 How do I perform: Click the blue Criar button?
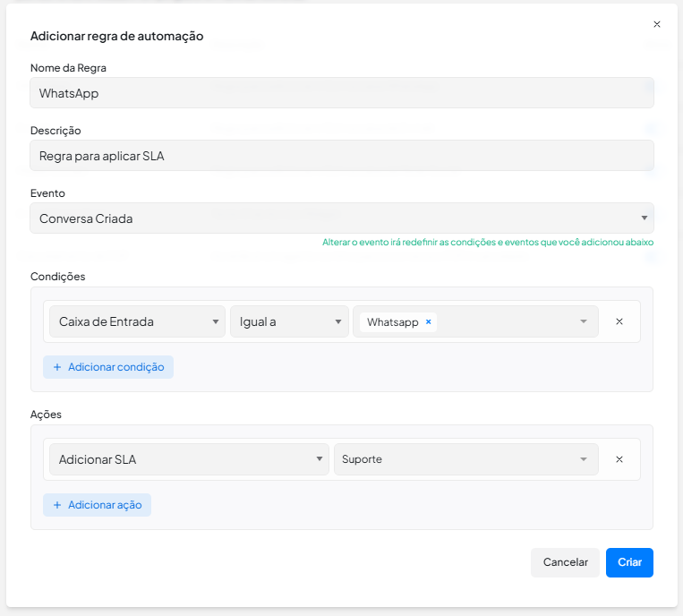tap(629, 562)
